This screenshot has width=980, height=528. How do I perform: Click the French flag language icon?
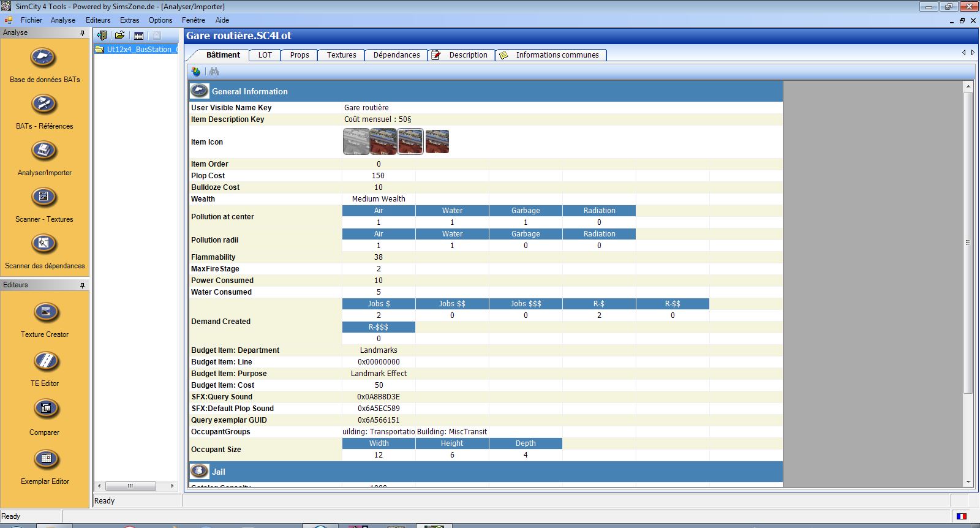[961, 516]
